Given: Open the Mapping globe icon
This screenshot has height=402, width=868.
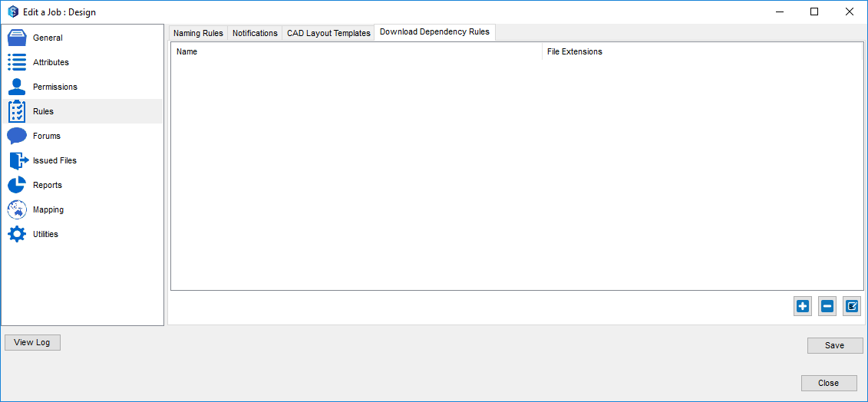Looking at the screenshot, I should pos(17,209).
